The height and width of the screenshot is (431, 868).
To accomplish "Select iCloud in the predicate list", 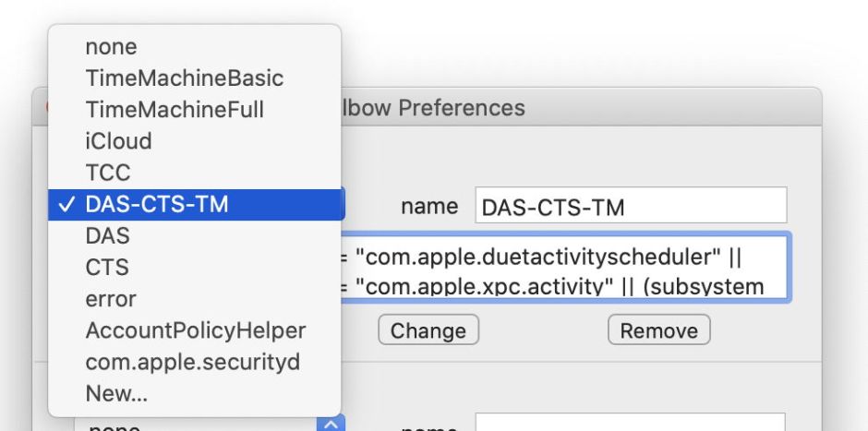I will point(118,141).
